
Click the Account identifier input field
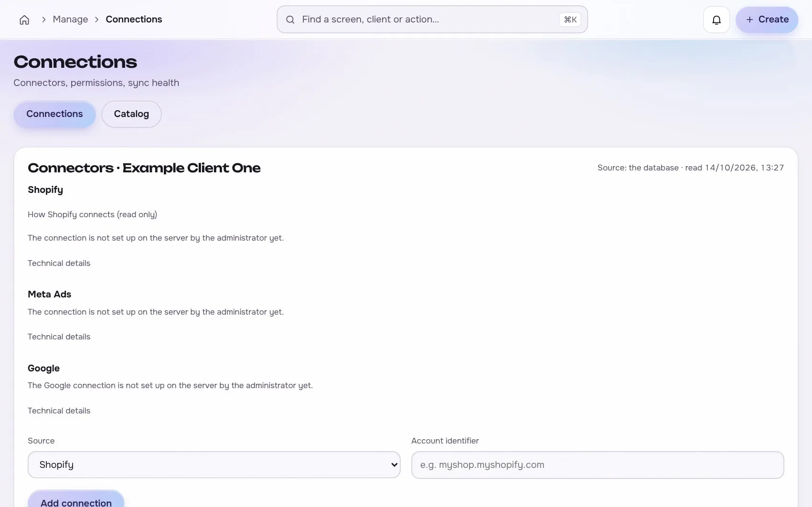tap(598, 465)
